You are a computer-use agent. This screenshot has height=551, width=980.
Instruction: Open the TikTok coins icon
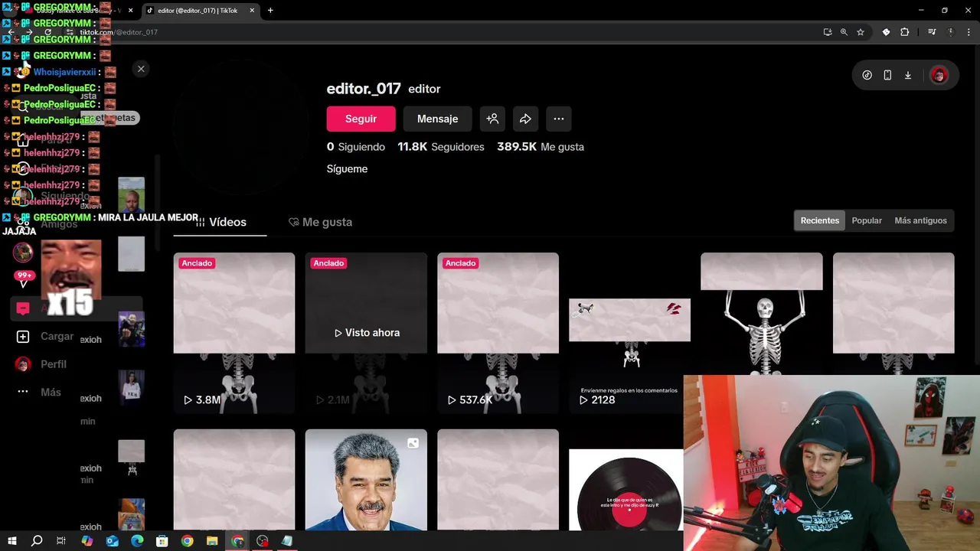pyautogui.click(x=867, y=75)
